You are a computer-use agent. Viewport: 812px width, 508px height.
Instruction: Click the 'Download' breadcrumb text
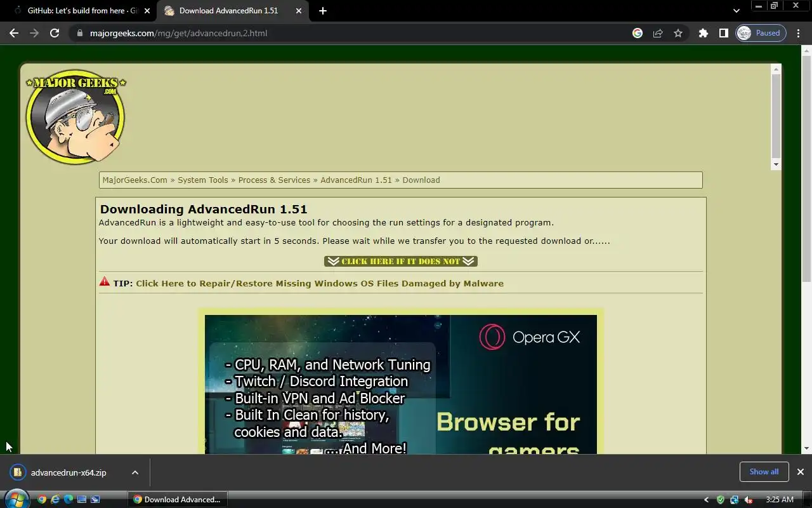point(421,180)
